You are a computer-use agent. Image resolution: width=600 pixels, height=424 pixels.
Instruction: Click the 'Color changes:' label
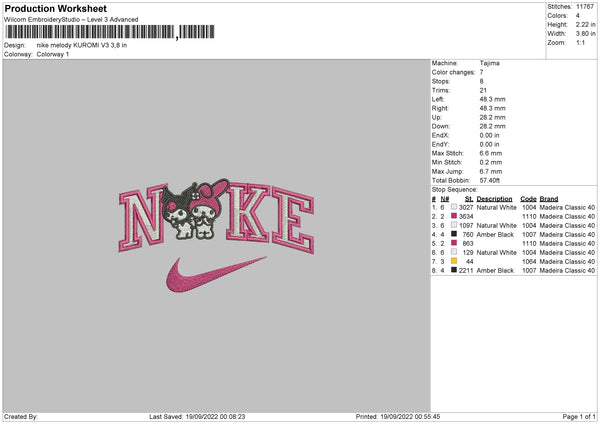pyautogui.click(x=453, y=72)
